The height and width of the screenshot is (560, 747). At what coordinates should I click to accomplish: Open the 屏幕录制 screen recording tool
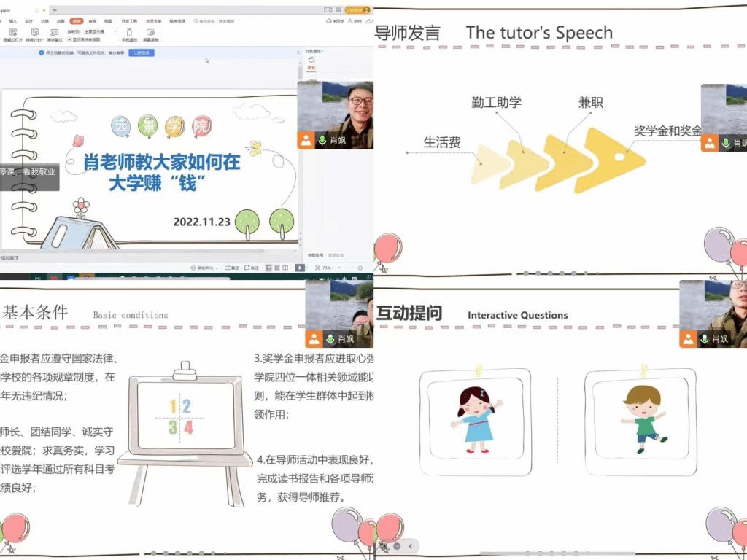tap(152, 33)
